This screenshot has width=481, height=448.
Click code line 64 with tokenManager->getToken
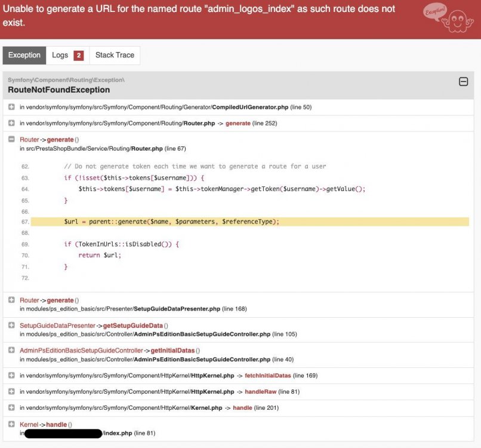coord(222,189)
